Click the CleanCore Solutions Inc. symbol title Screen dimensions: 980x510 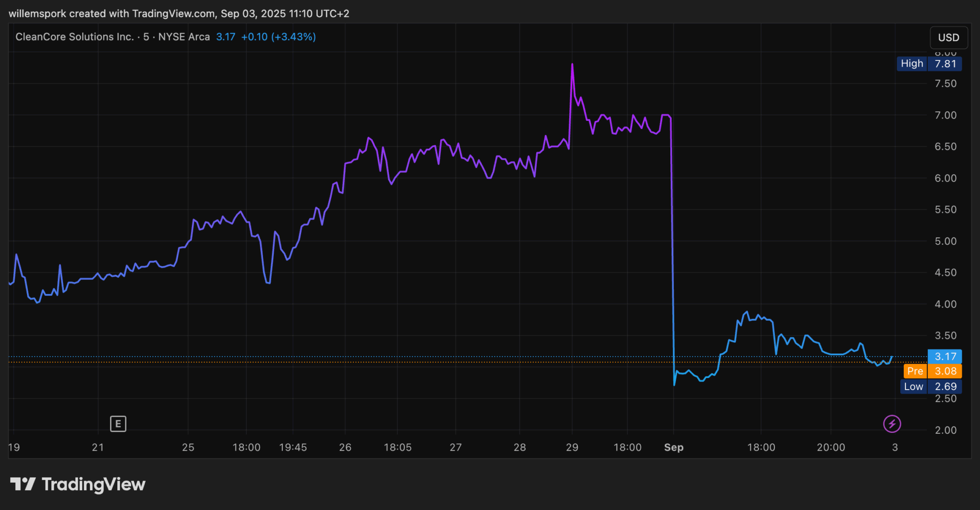[x=75, y=37]
